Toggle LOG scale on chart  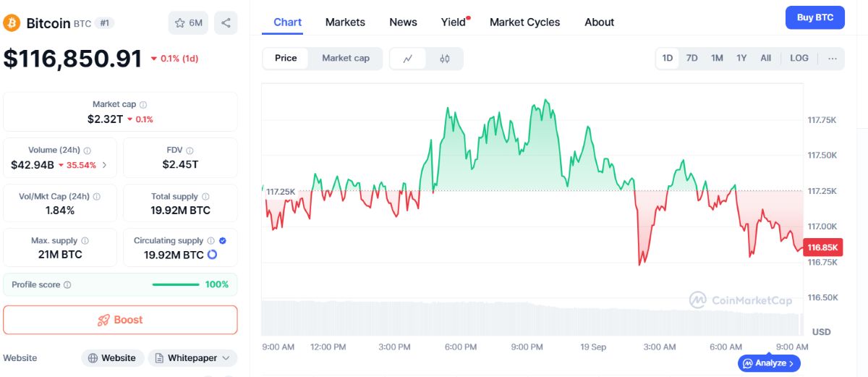tap(799, 58)
